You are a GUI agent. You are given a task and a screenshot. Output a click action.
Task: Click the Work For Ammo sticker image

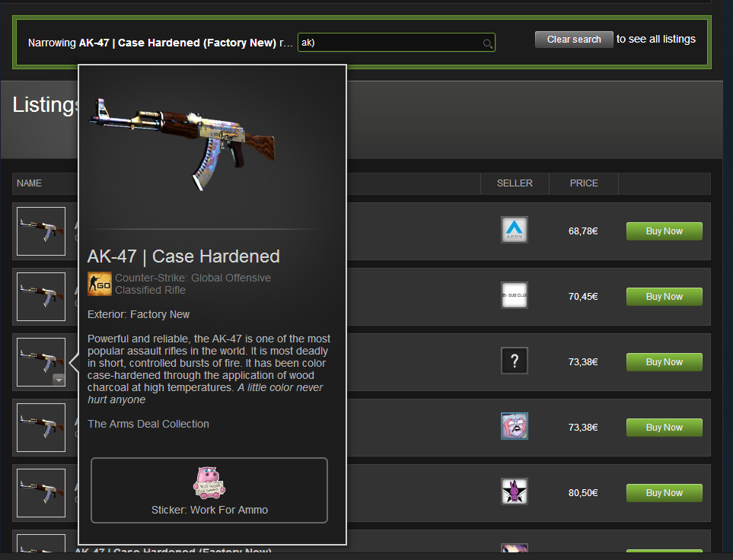click(x=209, y=483)
